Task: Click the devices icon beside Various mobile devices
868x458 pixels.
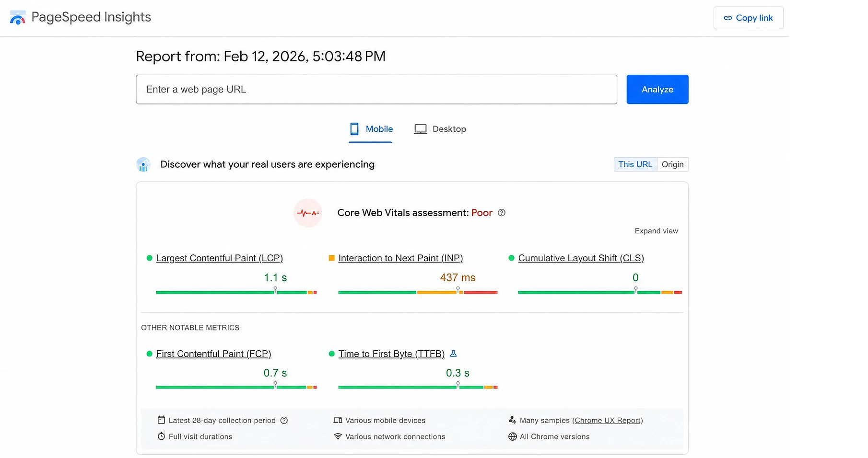Action: click(x=338, y=420)
